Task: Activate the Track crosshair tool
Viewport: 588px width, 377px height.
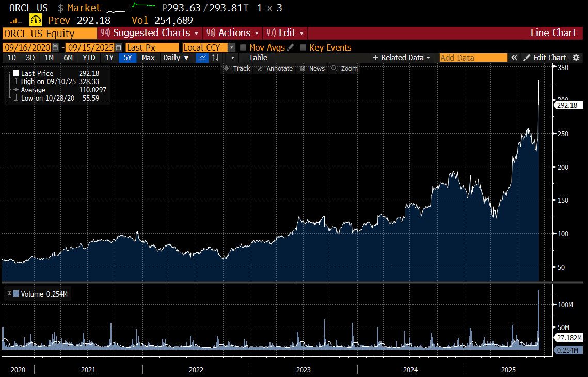Action: 236,68
